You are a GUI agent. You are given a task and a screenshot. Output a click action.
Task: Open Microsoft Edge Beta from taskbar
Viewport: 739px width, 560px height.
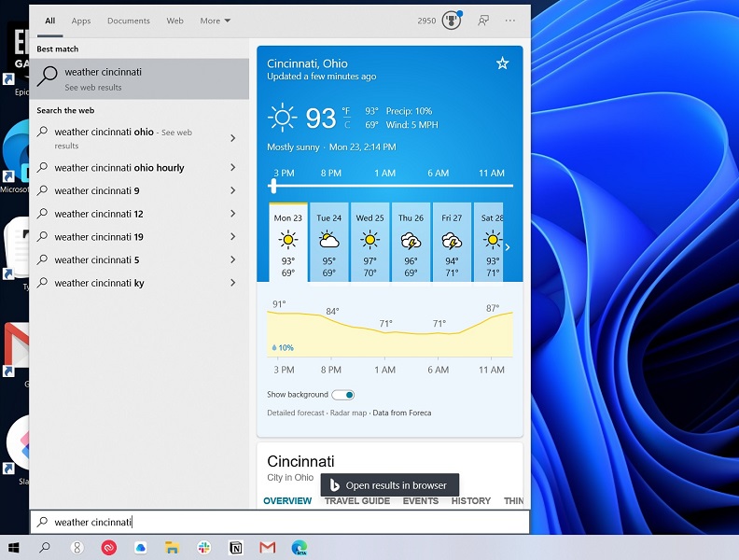300,547
